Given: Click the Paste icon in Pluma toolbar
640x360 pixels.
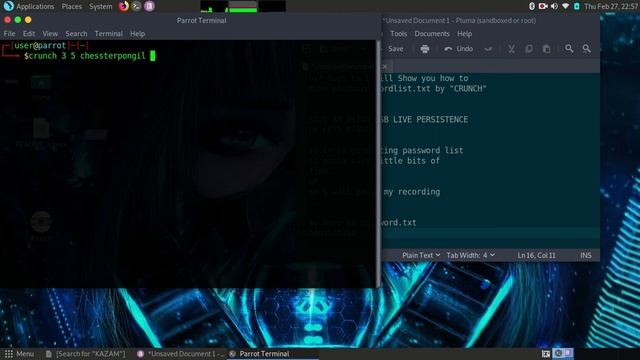Looking at the screenshot, I should 546,49.
